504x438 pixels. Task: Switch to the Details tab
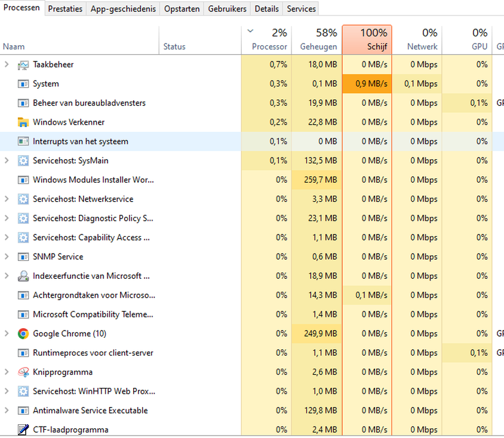tap(266, 9)
